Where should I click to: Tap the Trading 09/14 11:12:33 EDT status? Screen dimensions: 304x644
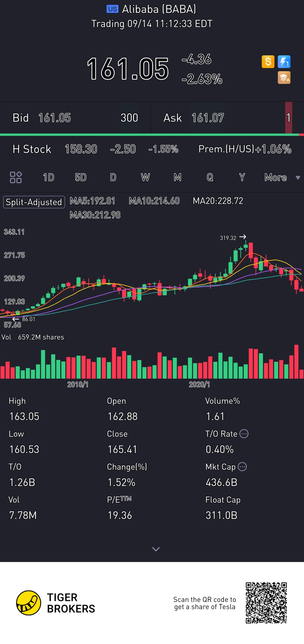(152, 24)
